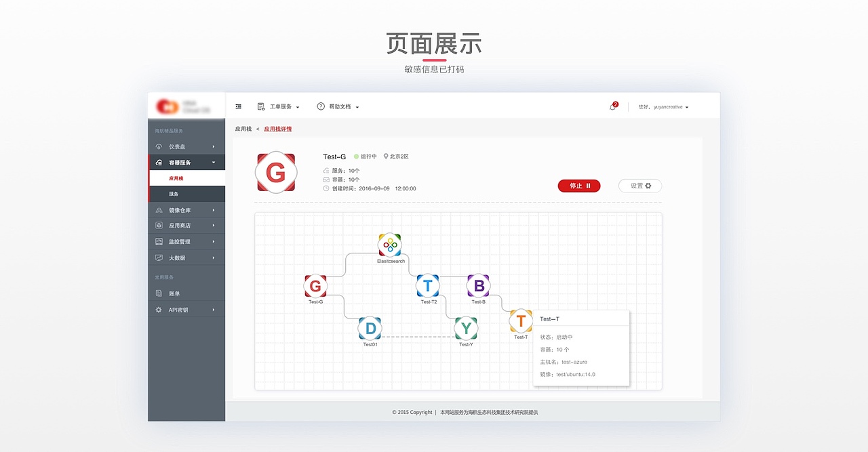Click the clock icon beside 创建时间
The width and height of the screenshot is (868, 452).
(x=326, y=188)
